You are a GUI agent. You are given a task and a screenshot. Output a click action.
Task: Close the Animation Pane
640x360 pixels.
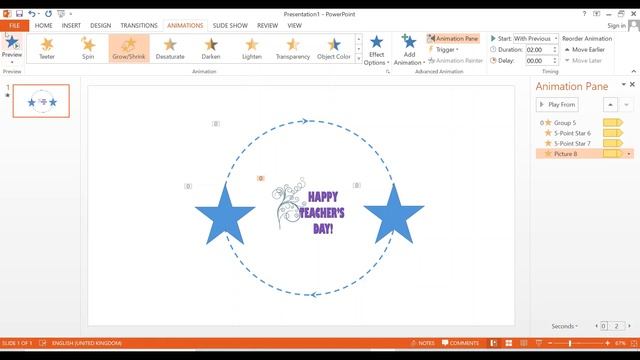(632, 84)
